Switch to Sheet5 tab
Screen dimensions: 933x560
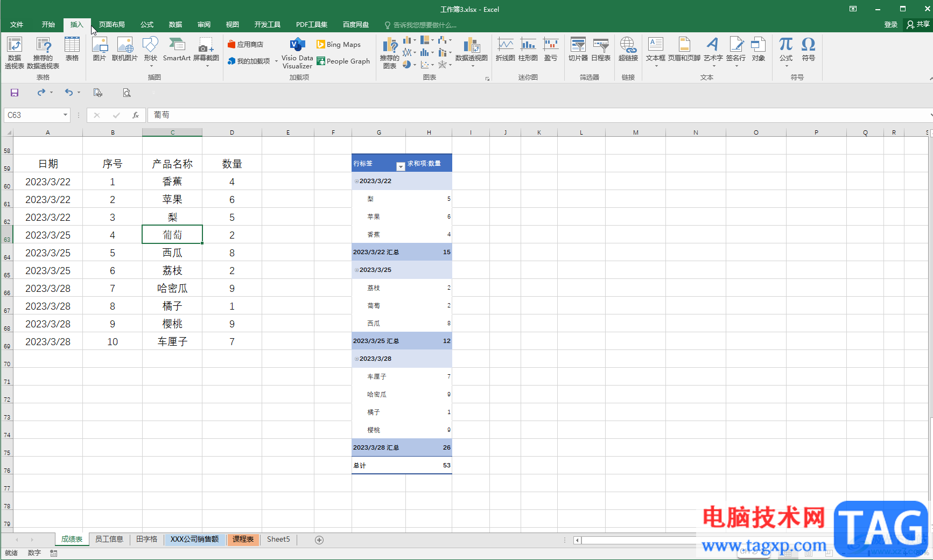278,539
